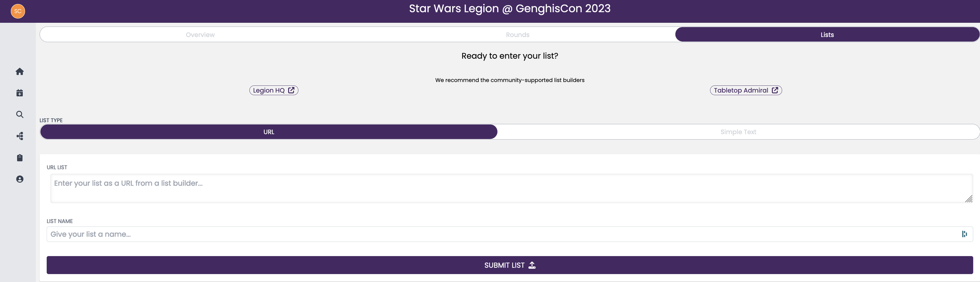Viewport: 980px width, 282px height.
Task: Click the Star Wars Legion event title
Action: tap(510, 9)
